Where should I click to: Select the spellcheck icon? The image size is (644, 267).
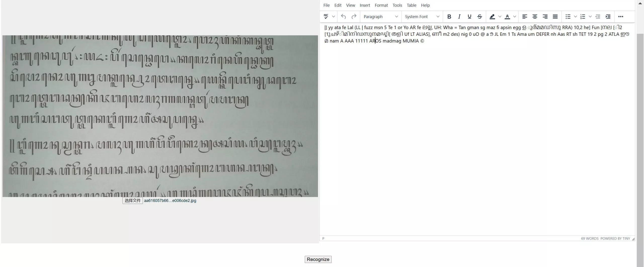click(327, 17)
